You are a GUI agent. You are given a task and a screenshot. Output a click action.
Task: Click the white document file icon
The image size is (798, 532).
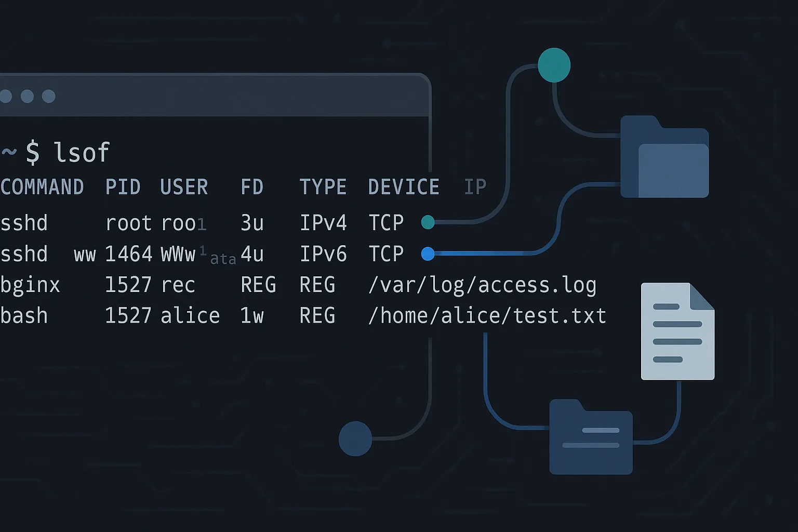point(677,331)
